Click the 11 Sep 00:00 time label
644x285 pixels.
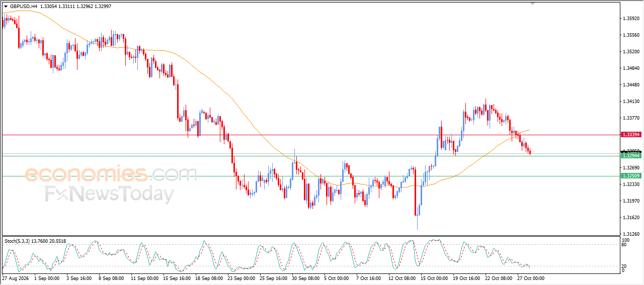(x=144, y=278)
